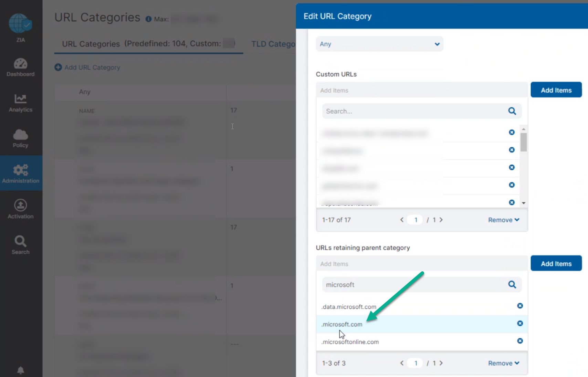Open Remove dropdown under Custom URLs
The width and height of the screenshot is (588, 377).
coord(504,220)
